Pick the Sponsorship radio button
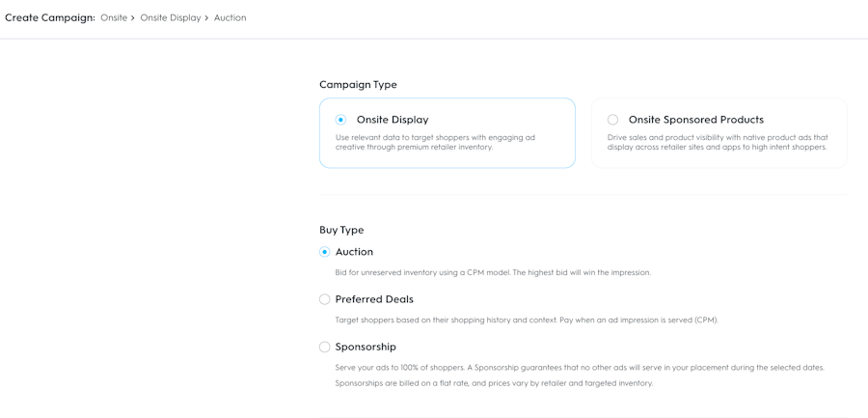The width and height of the screenshot is (868, 418). tap(325, 347)
